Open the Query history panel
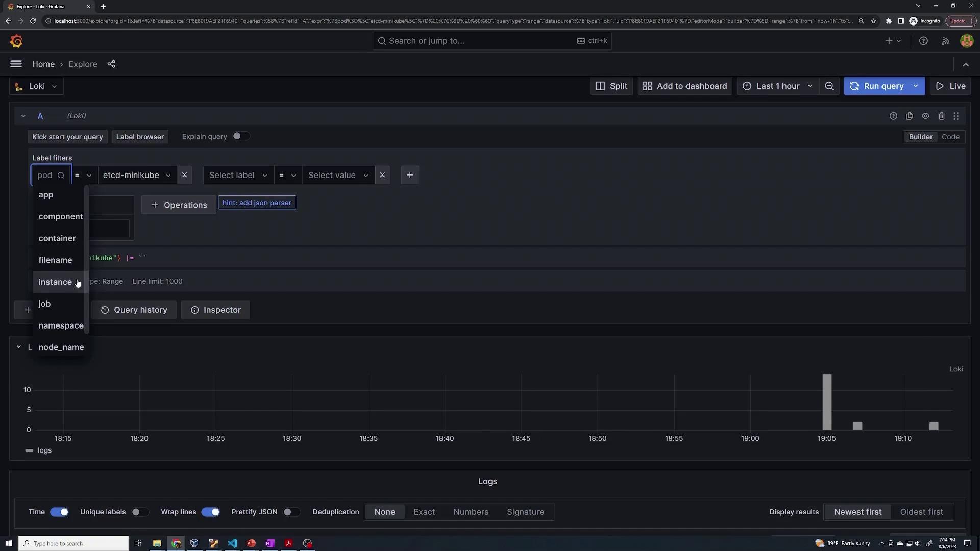 point(134,310)
